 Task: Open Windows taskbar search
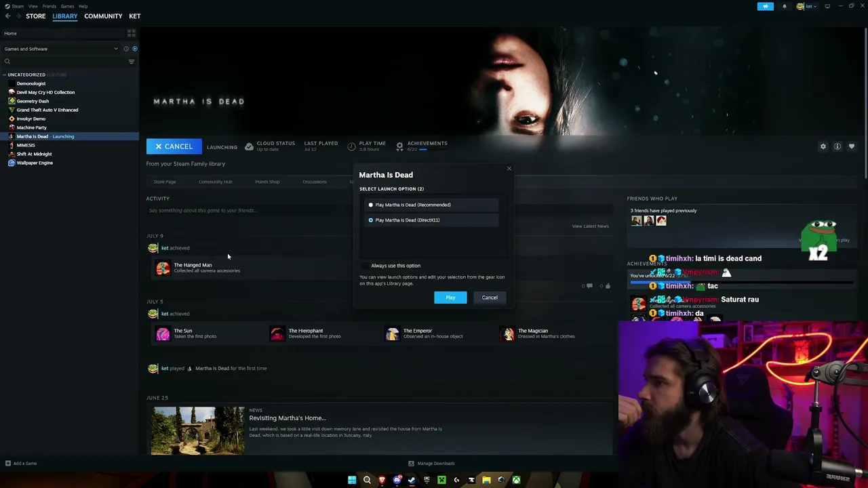click(x=367, y=480)
